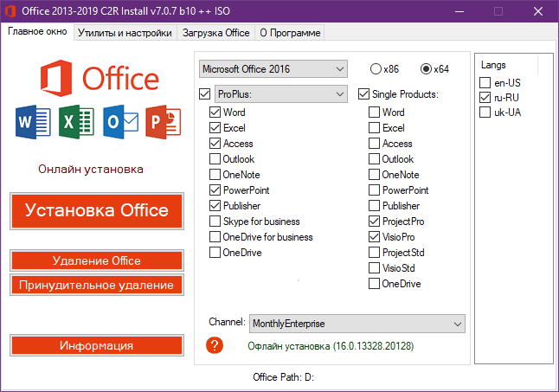Click the orange question mark help icon
The width and height of the screenshot is (559, 392).
[x=215, y=345]
